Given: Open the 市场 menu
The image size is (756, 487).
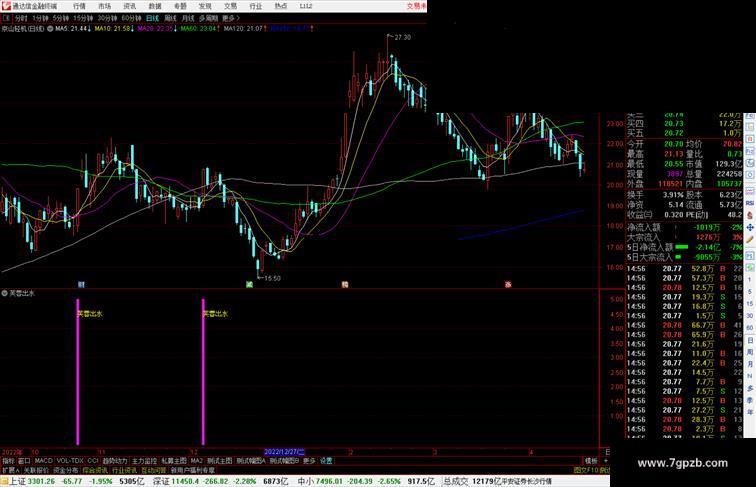Looking at the screenshot, I should tap(104, 6).
